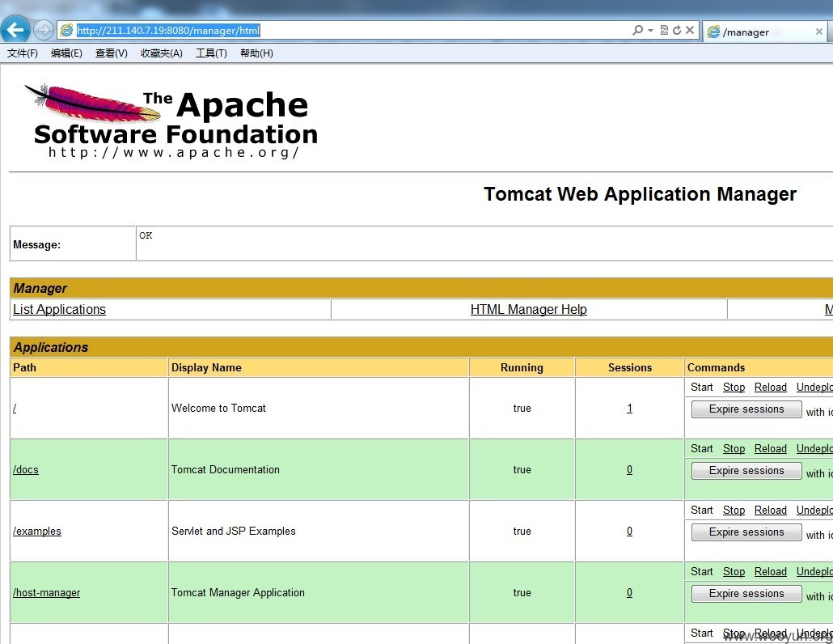Click the Servlet and JSP Examples text
833x644 pixels.
point(233,532)
